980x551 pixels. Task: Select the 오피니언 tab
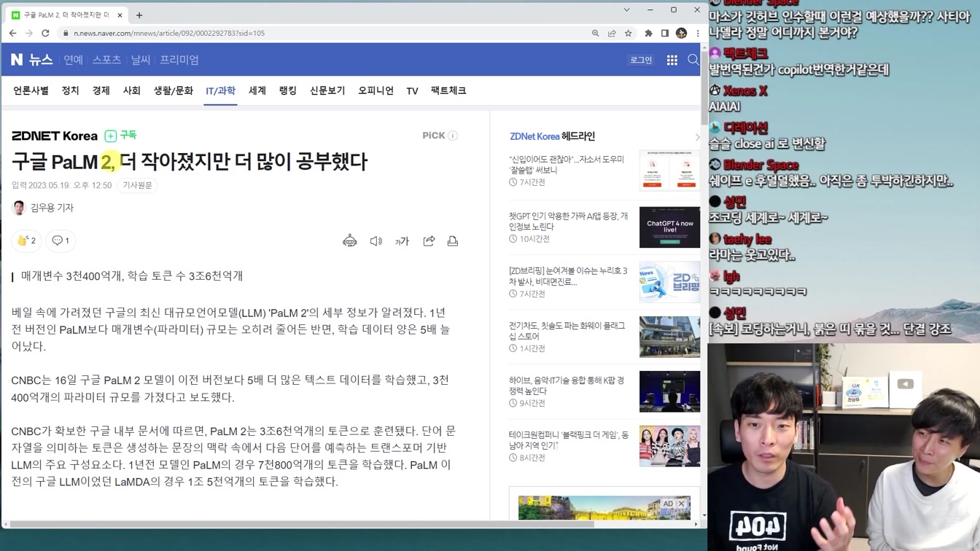pyautogui.click(x=376, y=90)
